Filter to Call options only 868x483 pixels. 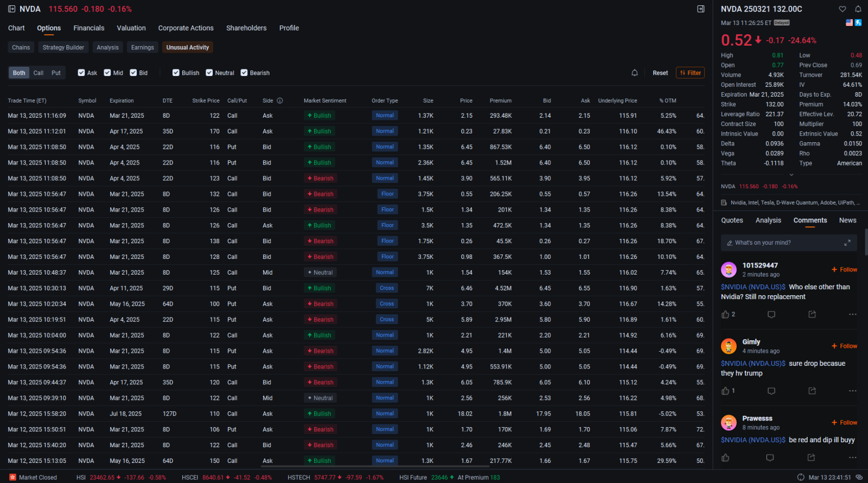coord(39,73)
